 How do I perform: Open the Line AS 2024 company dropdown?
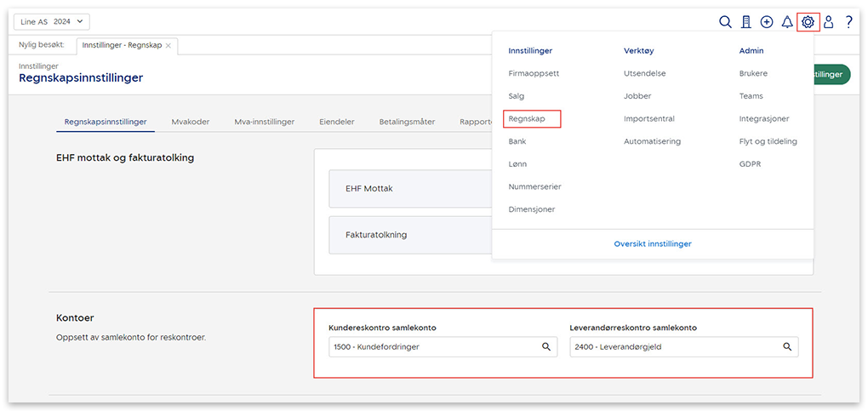tap(52, 22)
